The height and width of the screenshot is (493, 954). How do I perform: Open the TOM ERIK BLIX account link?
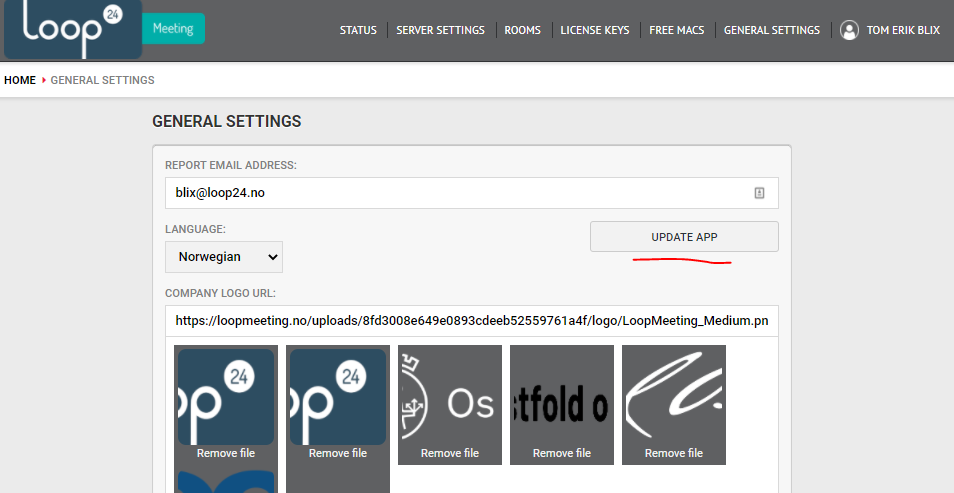coord(903,30)
